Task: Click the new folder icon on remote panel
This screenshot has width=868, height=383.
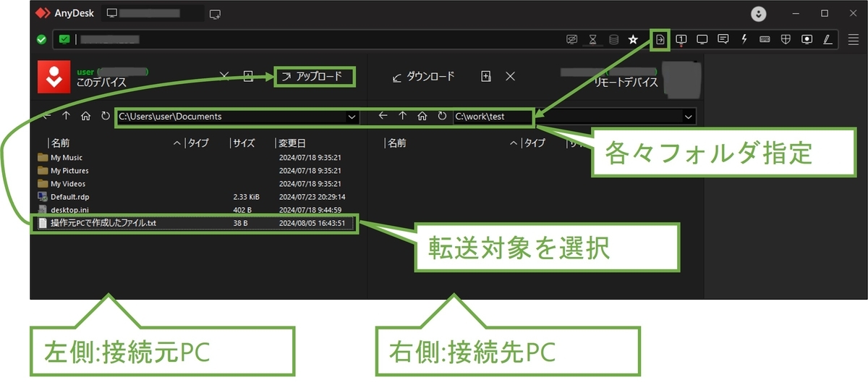Action: (486, 76)
